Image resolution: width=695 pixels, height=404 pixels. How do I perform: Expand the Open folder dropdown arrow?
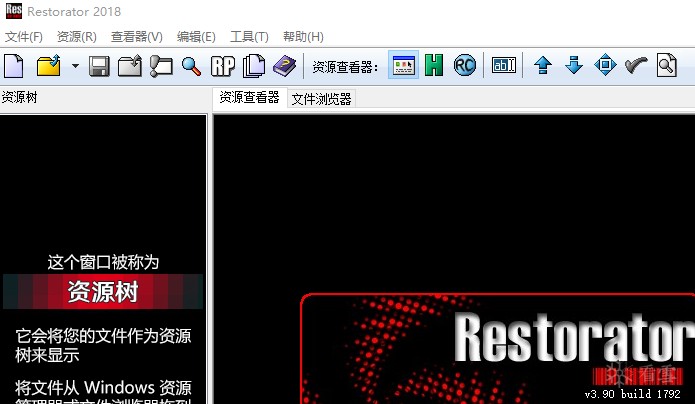[75, 66]
